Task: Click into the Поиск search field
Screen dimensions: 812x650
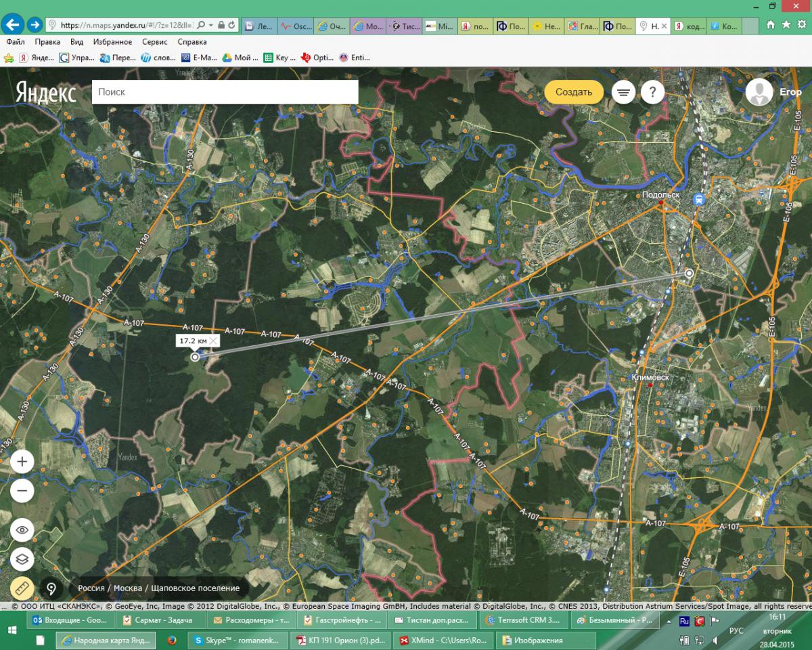Action: coord(225,92)
